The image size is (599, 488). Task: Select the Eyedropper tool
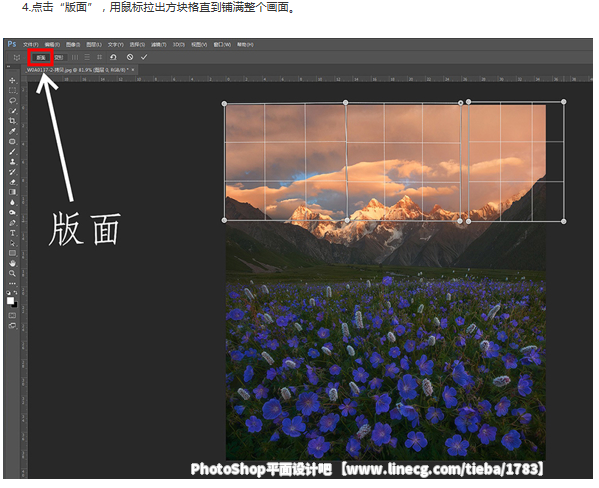pyautogui.click(x=12, y=131)
